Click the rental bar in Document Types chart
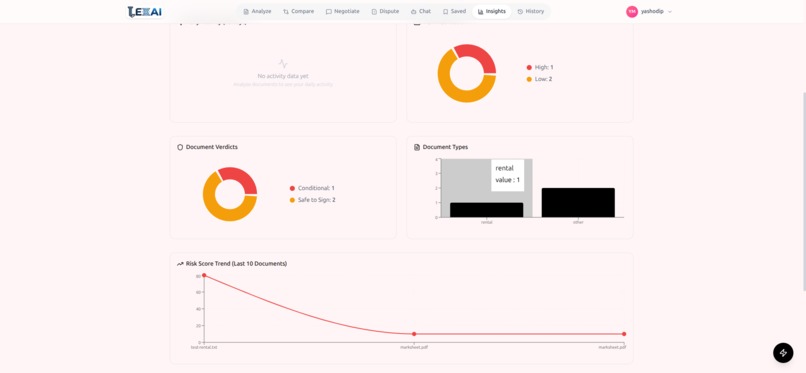Image resolution: width=806 pixels, height=373 pixels. (486, 210)
